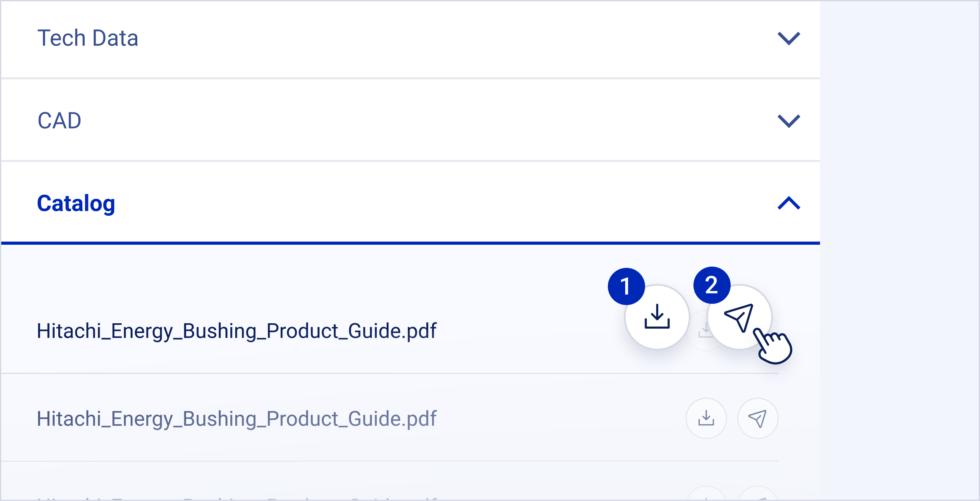
Task: Click the blue number 2 badge
Action: tap(712, 285)
